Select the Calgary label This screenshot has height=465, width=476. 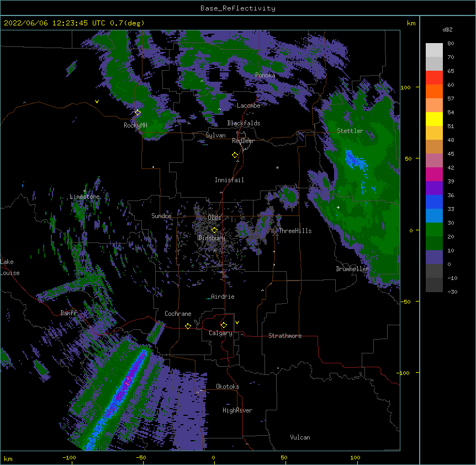click(x=221, y=333)
